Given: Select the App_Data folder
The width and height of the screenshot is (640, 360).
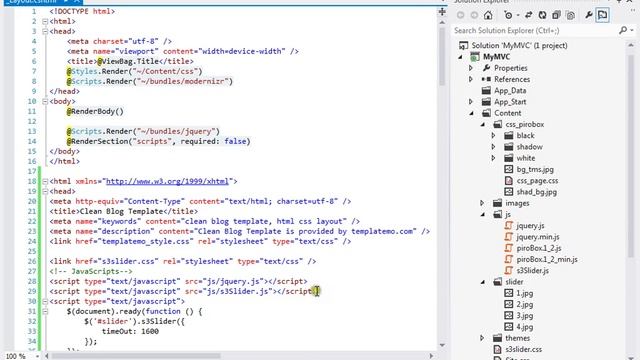Looking at the screenshot, I should click(510, 91).
